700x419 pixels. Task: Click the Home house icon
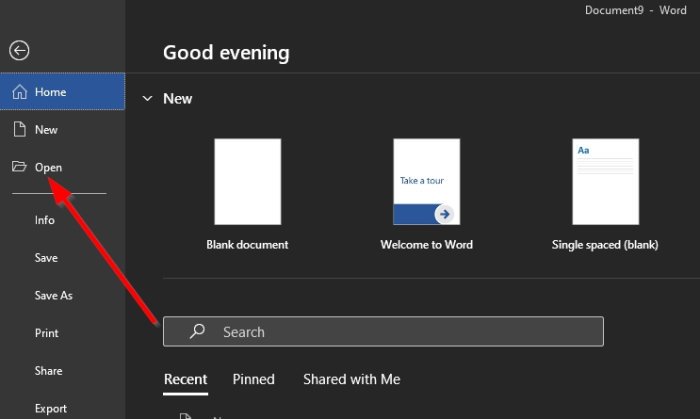(19, 92)
